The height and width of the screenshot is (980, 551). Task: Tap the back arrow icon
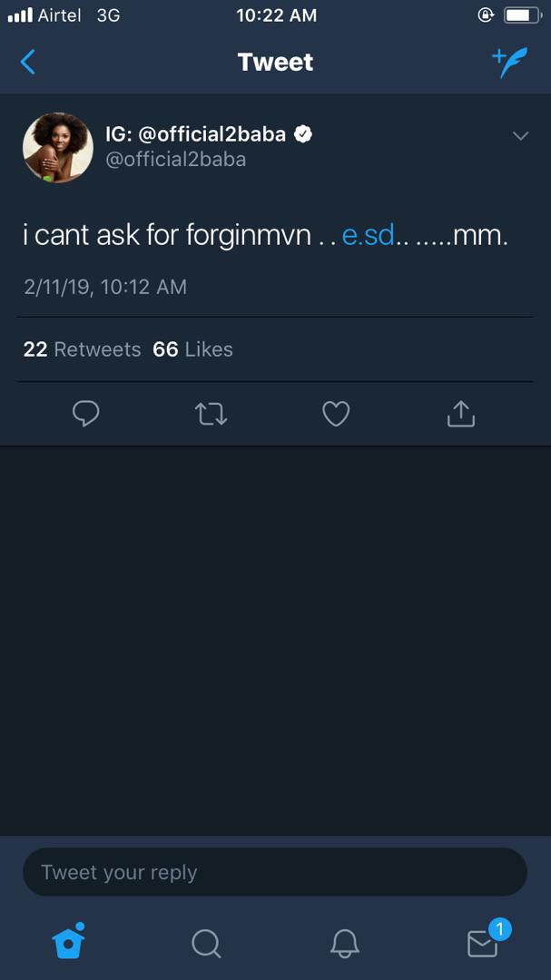(28, 62)
